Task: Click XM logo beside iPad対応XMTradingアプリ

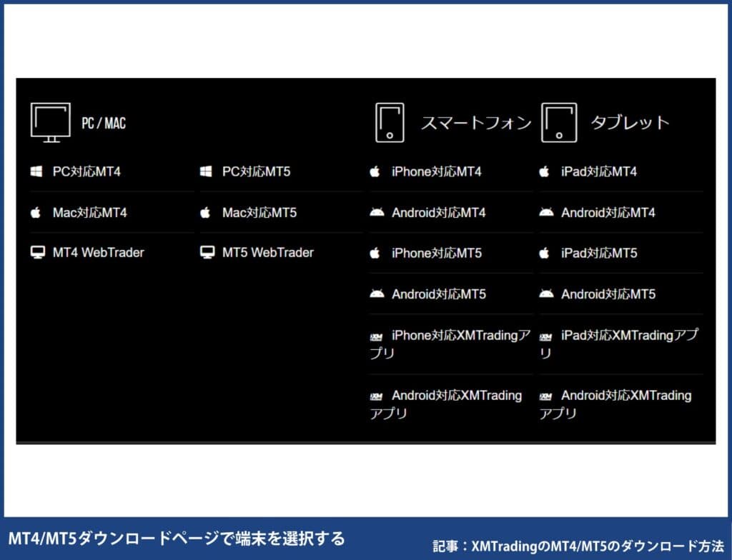Action: point(545,337)
